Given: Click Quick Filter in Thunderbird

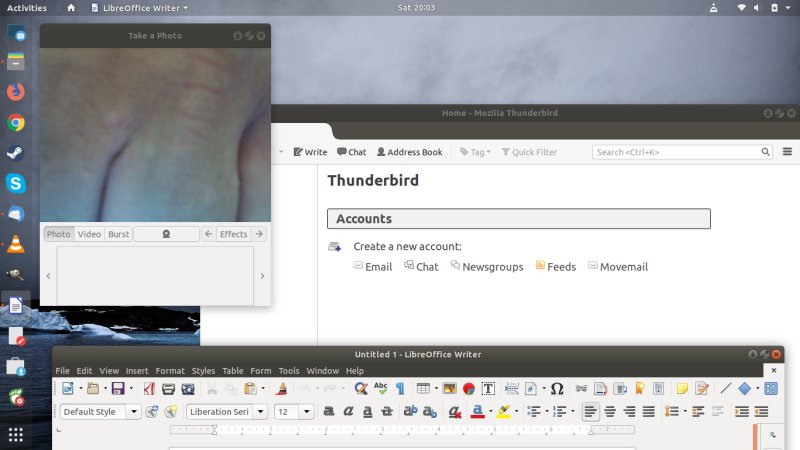Looking at the screenshot, I should tap(529, 152).
